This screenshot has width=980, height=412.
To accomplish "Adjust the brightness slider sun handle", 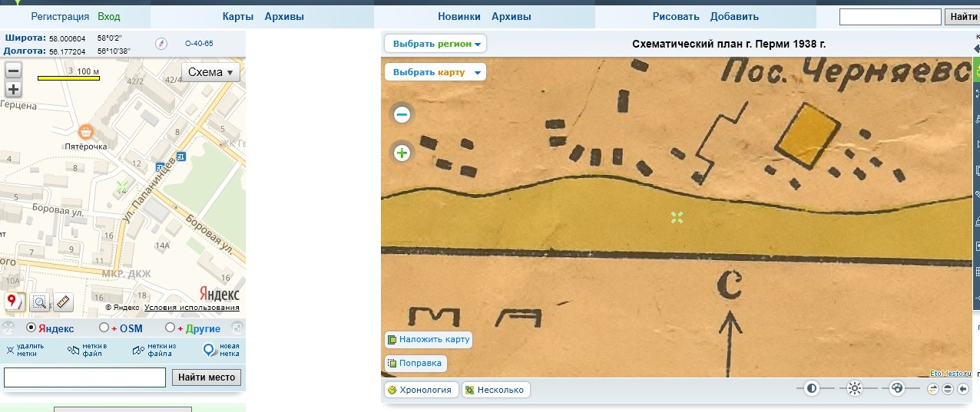I will coord(854,389).
